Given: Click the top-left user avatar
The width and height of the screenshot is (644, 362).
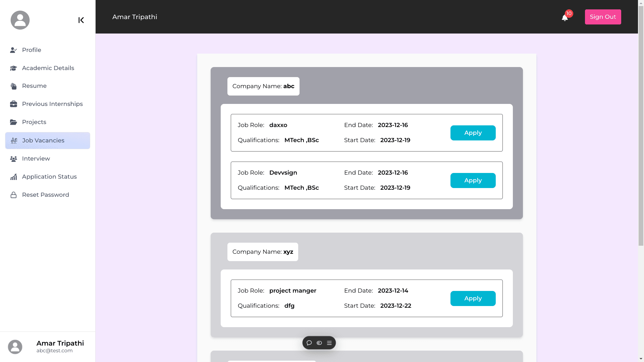Looking at the screenshot, I should pyautogui.click(x=20, y=20).
